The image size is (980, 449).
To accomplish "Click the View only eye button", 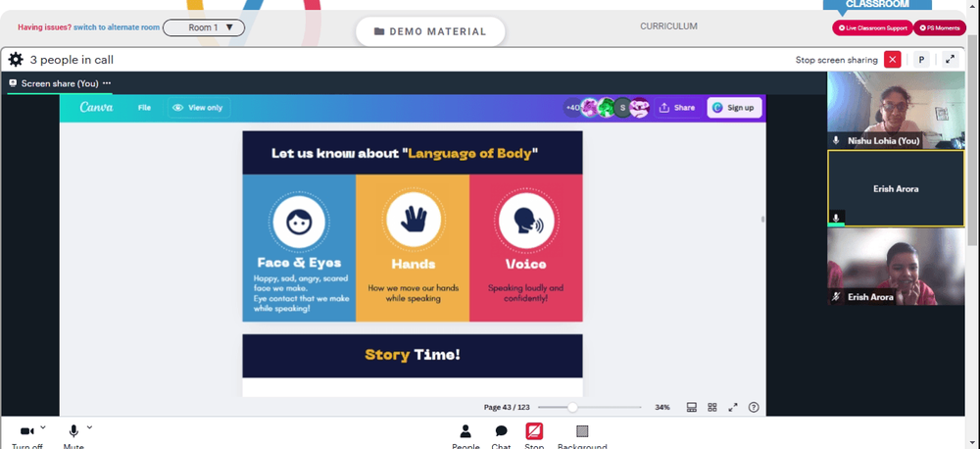I will pyautogui.click(x=198, y=108).
